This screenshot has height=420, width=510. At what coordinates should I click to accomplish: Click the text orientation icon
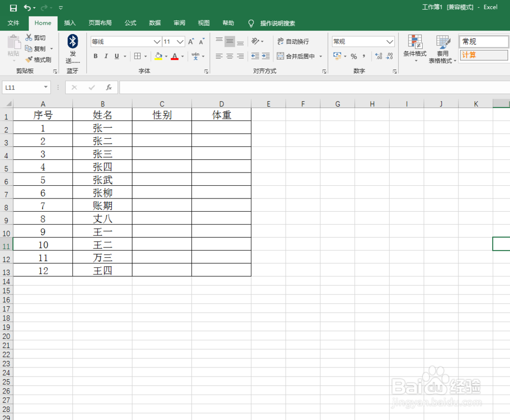point(256,41)
